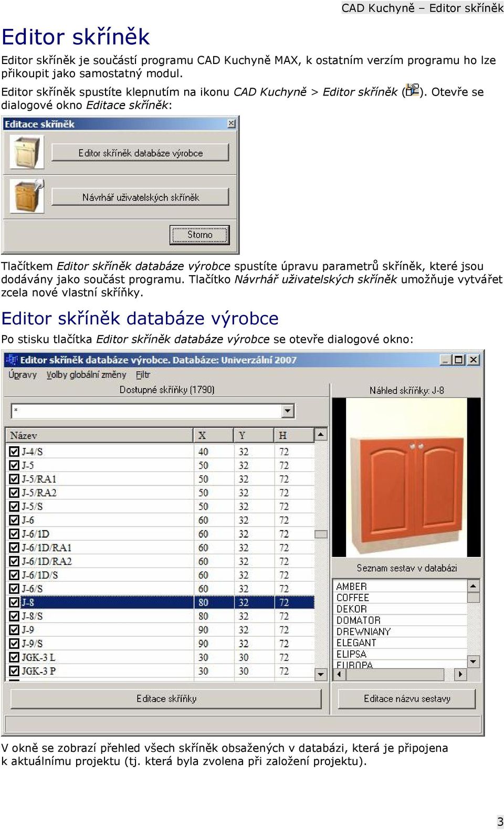Open Volby globální změny menu

(x=86, y=375)
